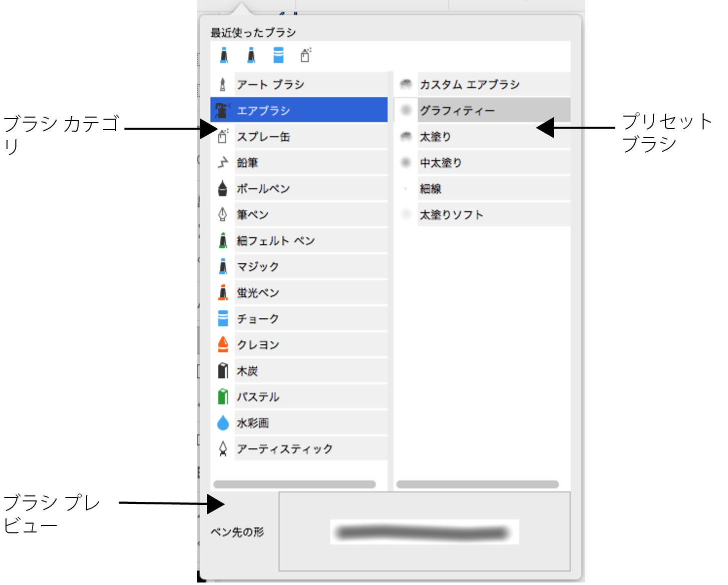Viewport: 728px width, 585px height.
Task: Pick the spray can in recently used brushes
Action: 305,55
